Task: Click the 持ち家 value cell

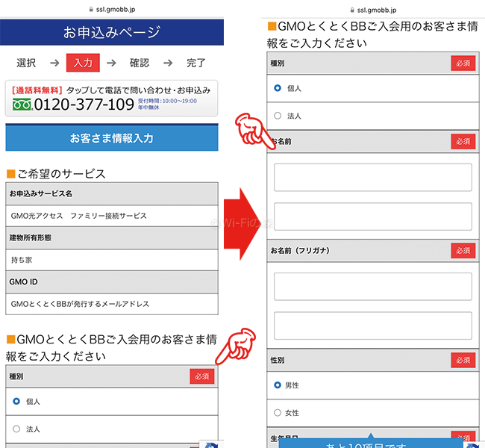Action: coord(112,260)
